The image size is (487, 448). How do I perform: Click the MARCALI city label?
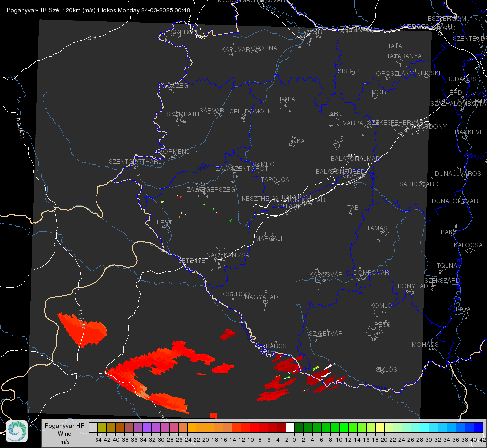pos(269,238)
